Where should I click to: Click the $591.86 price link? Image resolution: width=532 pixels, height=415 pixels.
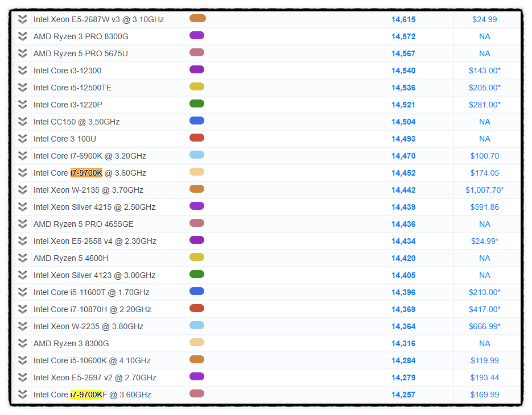(485, 207)
